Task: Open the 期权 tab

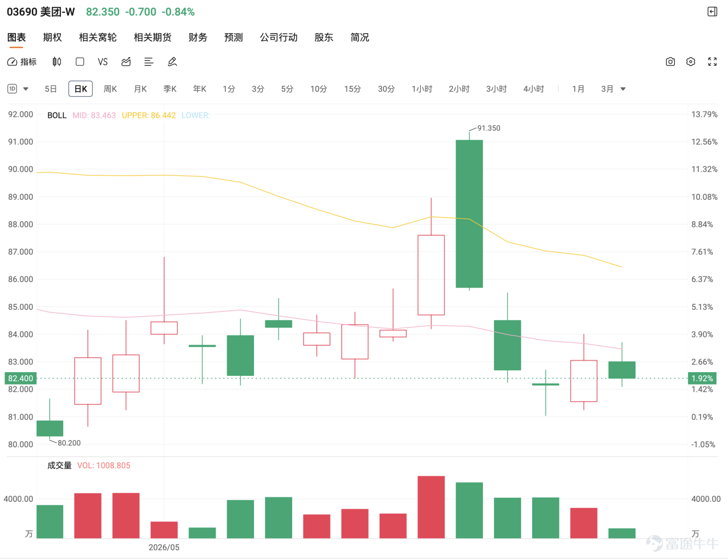Action: click(52, 37)
